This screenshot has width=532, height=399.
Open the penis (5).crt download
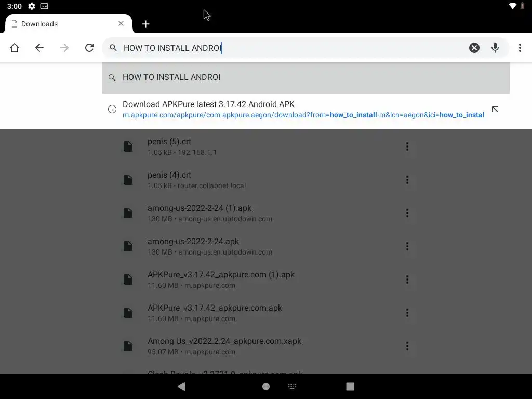(169, 142)
